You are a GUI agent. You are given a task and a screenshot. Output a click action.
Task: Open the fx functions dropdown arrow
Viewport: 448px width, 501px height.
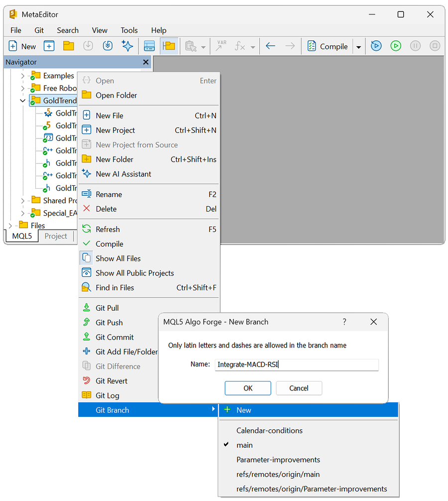253,47
